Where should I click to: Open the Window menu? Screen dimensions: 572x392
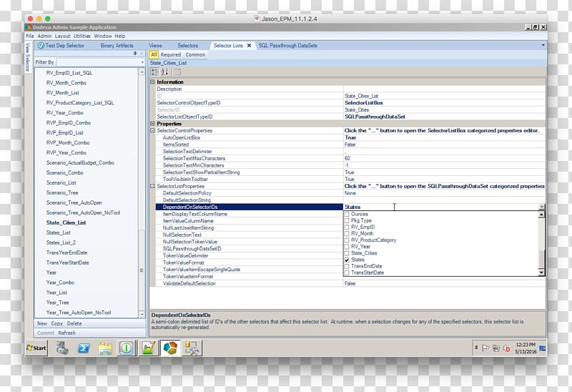(103, 36)
